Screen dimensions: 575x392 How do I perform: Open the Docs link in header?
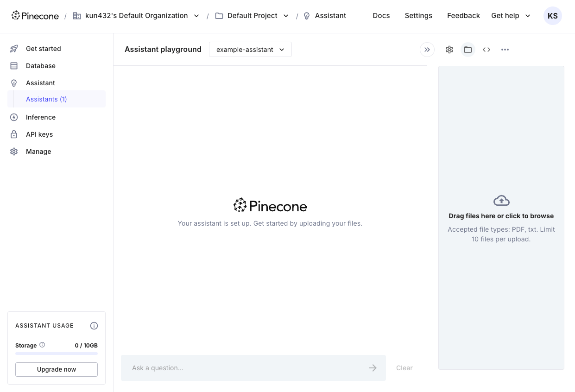(x=381, y=16)
